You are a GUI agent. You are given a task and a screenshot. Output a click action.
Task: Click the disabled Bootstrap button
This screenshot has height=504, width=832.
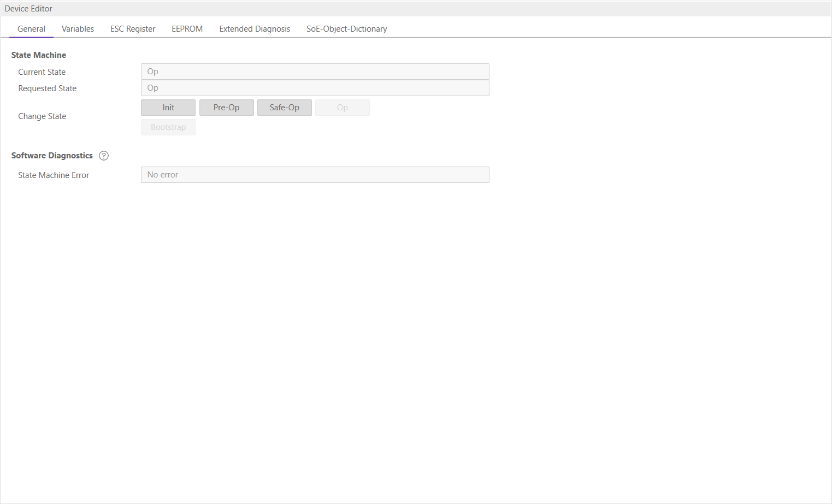(168, 127)
